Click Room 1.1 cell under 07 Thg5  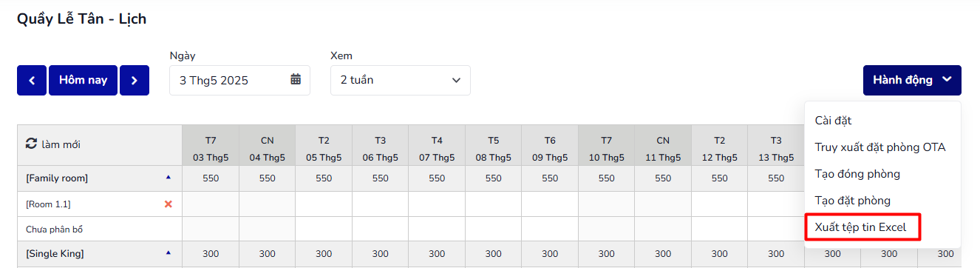437,204
